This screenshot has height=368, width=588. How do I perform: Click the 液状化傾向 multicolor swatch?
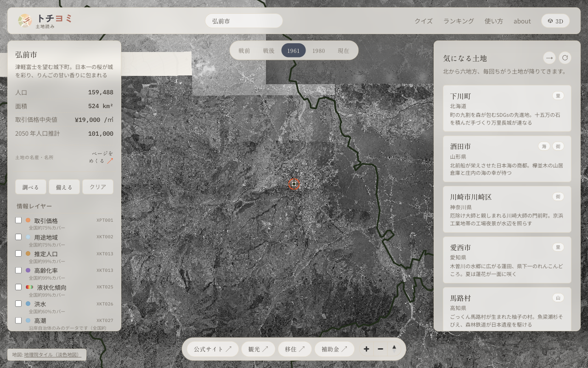tap(29, 287)
